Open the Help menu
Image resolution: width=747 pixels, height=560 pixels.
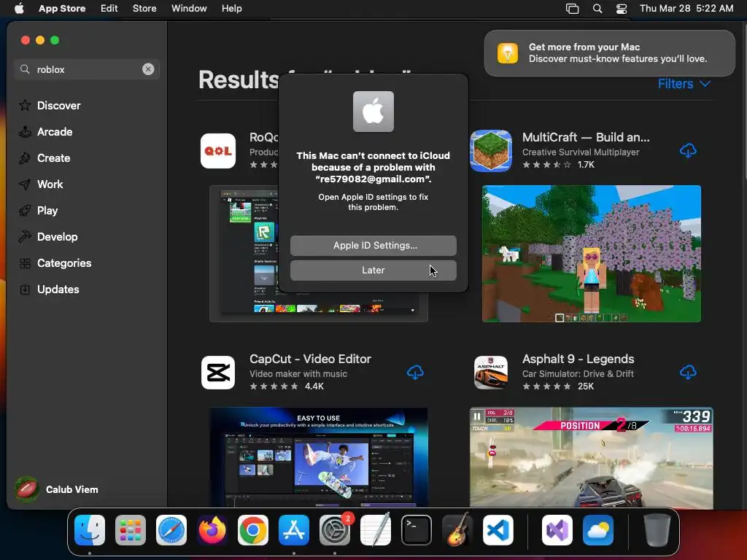pyautogui.click(x=231, y=8)
